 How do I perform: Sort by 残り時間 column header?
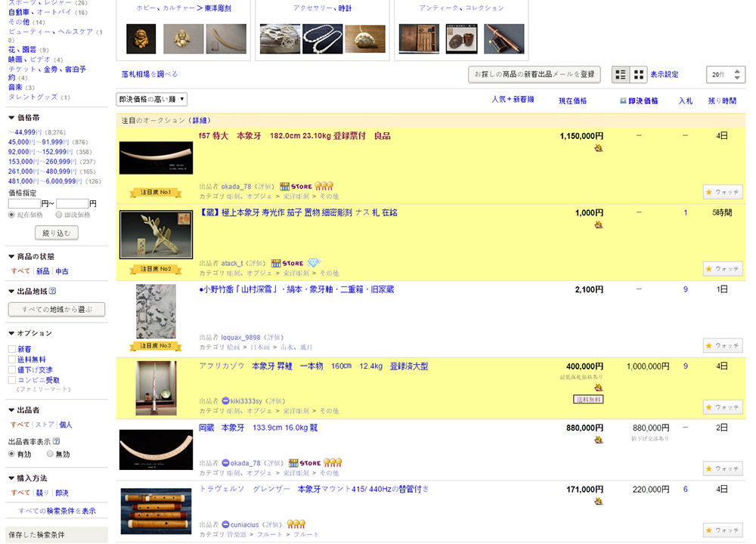[722, 100]
